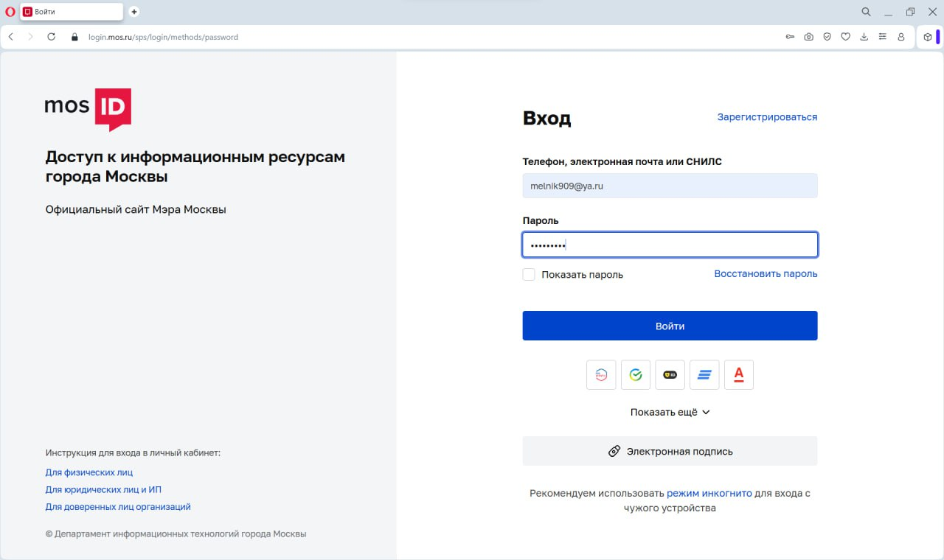Click the shield security badge in toolbar

point(827,36)
